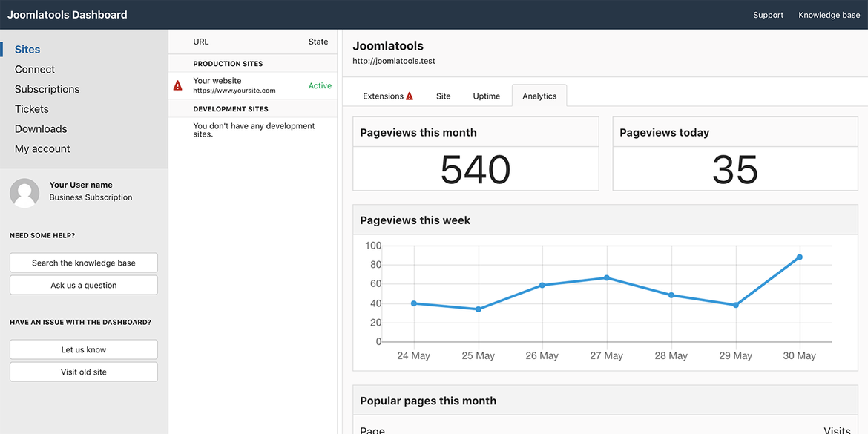Click the 35 pageviews today value
This screenshot has height=434, width=868.
(735, 169)
